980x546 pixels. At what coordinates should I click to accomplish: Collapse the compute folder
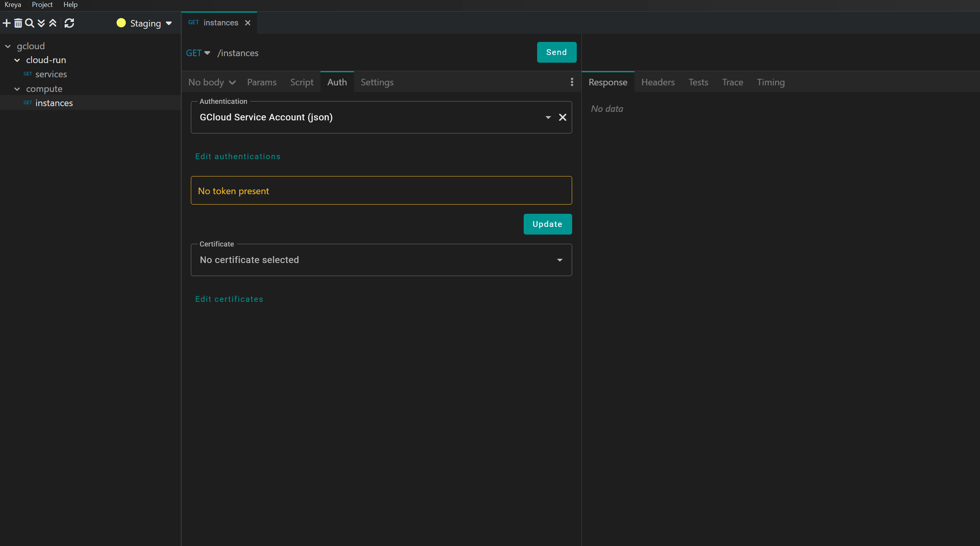(x=17, y=89)
